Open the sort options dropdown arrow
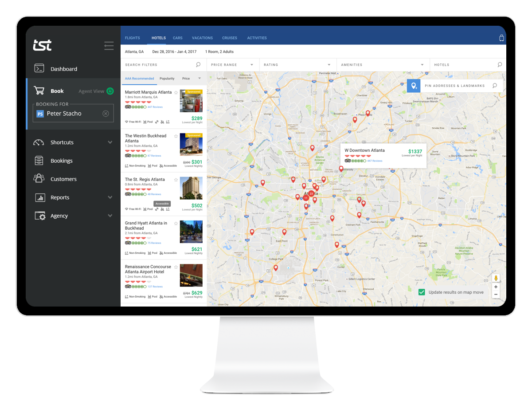Viewport: 532px width, 417px height. (199, 79)
